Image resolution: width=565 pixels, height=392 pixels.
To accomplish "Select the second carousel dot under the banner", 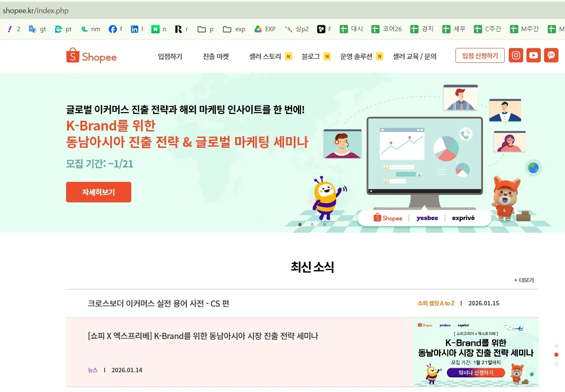I will pos(312,224).
